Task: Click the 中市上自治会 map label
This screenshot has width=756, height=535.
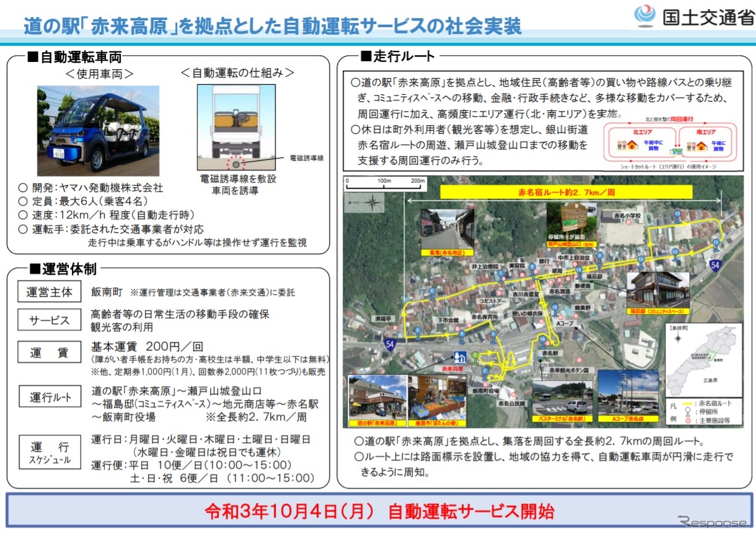Action: click(x=574, y=258)
